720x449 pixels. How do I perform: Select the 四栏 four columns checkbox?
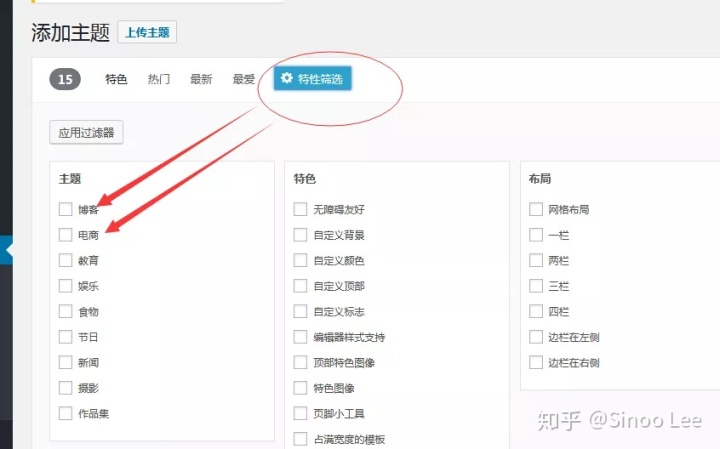pyautogui.click(x=536, y=311)
